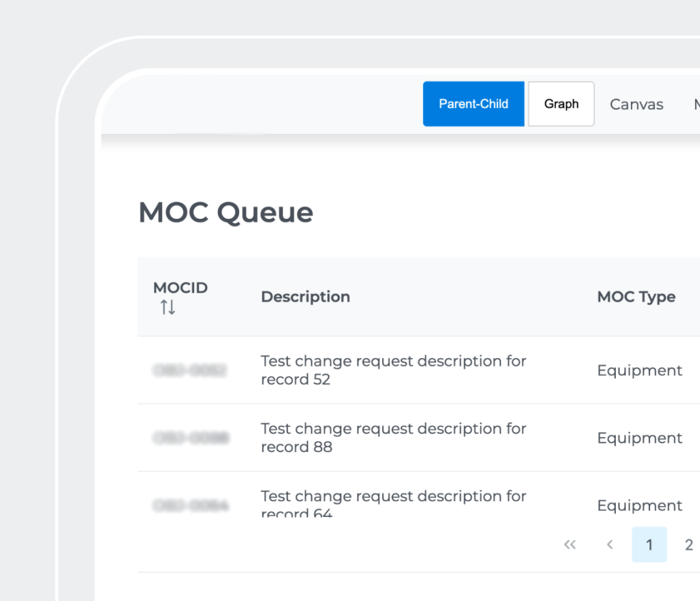This screenshot has height=601, width=700.
Task: Select the Equipment type cell for record 52
Action: click(639, 371)
